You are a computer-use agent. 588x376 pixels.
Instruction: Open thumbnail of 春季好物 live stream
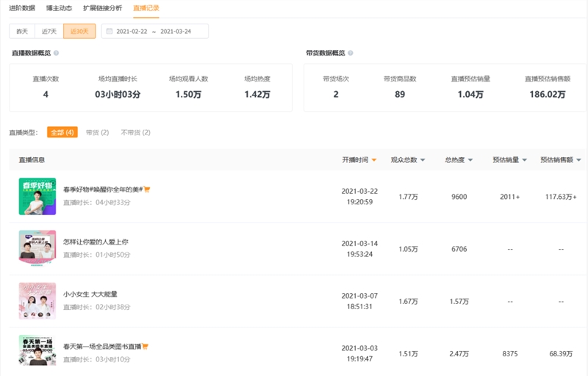point(37,196)
